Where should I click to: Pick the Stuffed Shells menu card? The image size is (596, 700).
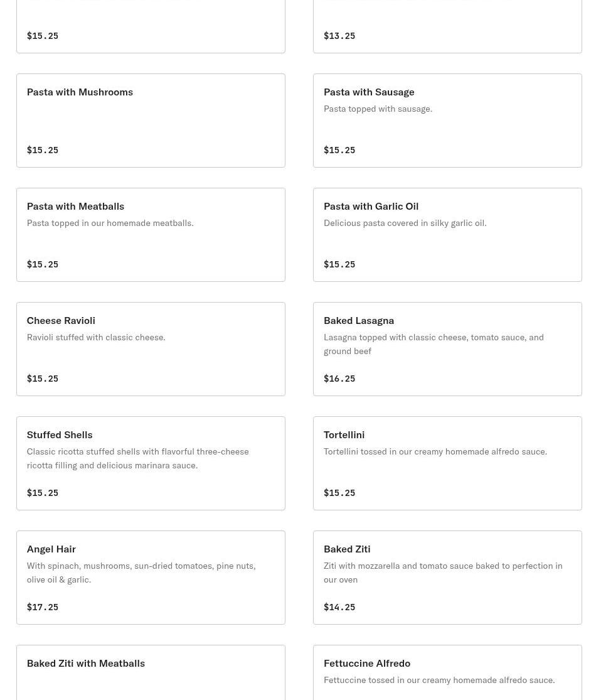pyautogui.click(x=151, y=463)
